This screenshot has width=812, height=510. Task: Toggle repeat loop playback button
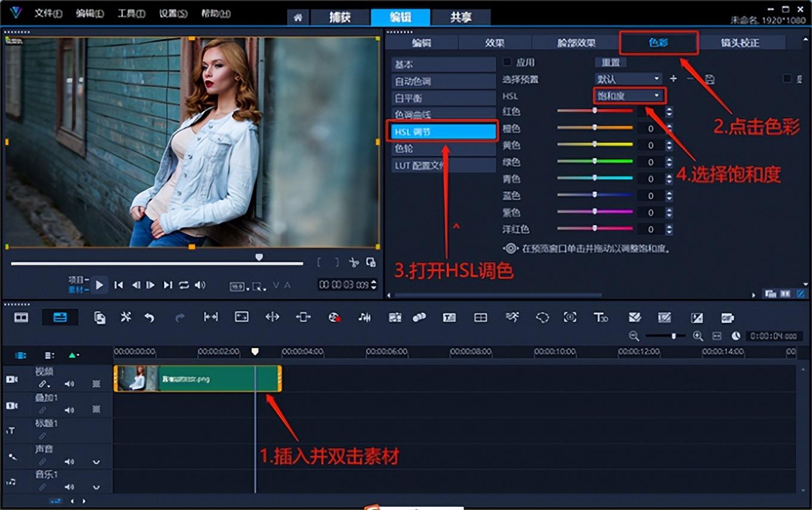point(184,285)
